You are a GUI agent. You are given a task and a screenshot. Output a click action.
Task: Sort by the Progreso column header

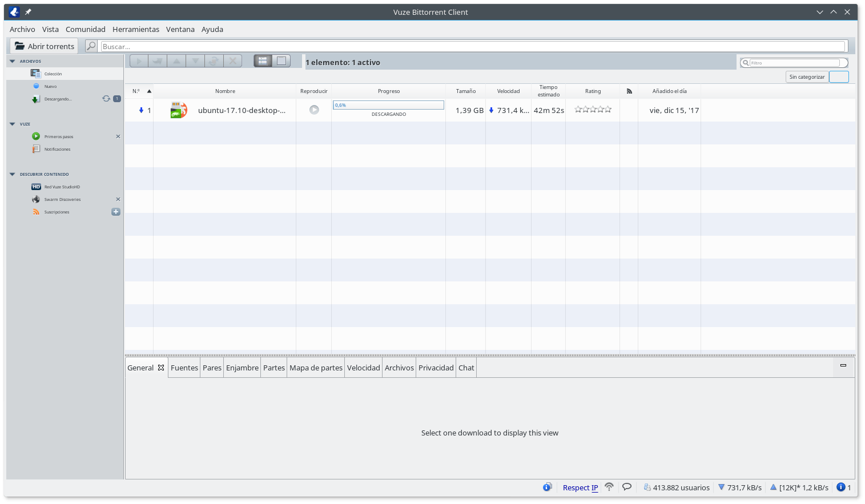point(389,91)
